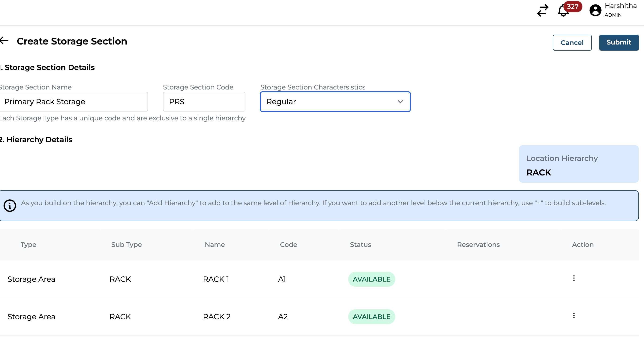Click the Location Hierarchy RACK card
Screen dimensions: 644x357
click(578, 164)
